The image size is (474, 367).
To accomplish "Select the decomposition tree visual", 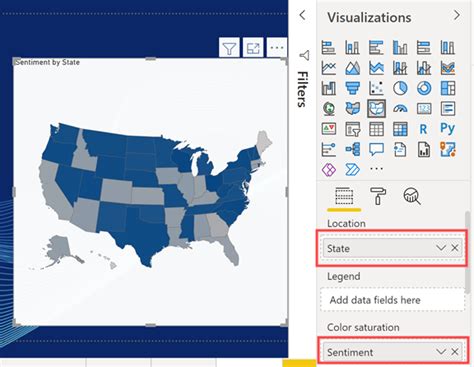I will (352, 149).
